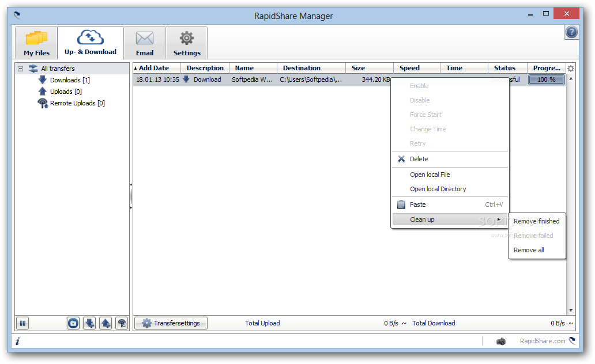This screenshot has width=595, height=364.
Task: Click the add download arrow button
Action: tap(89, 324)
